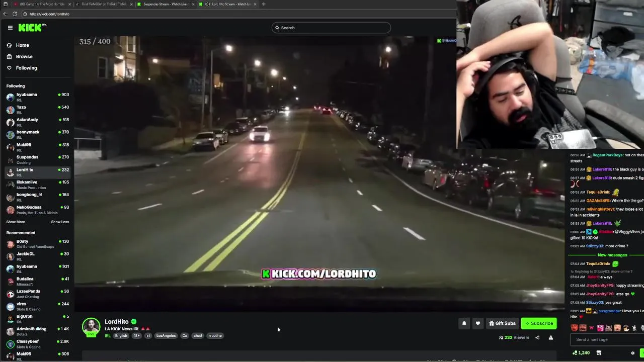This screenshot has width=644, height=362.
Task: Go back in the browser
Action: click(x=5, y=14)
